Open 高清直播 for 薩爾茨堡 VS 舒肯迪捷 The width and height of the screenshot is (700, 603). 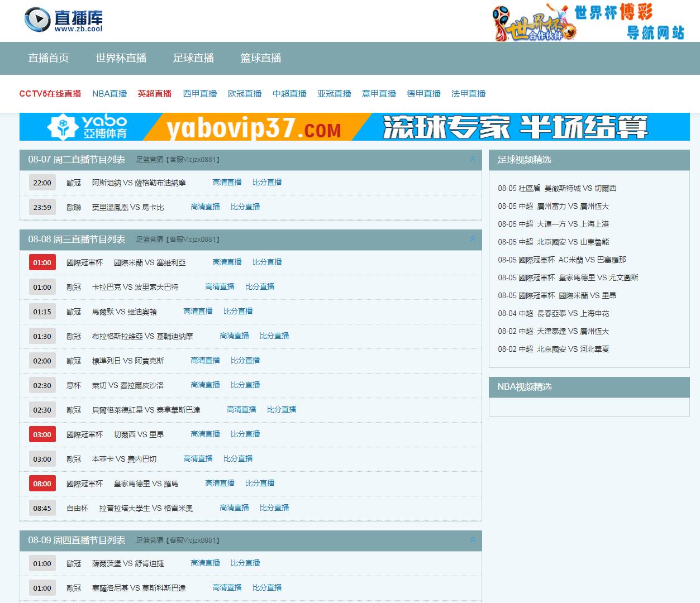click(x=205, y=563)
